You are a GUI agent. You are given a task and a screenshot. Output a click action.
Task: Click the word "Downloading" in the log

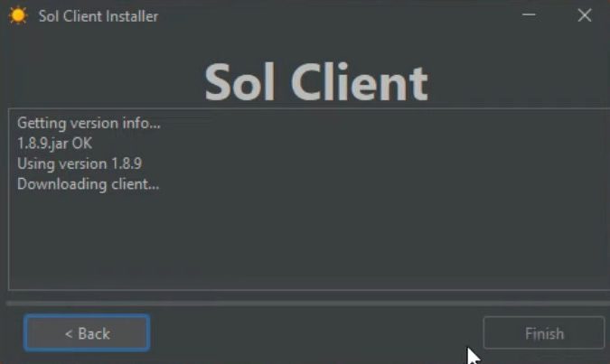point(61,184)
